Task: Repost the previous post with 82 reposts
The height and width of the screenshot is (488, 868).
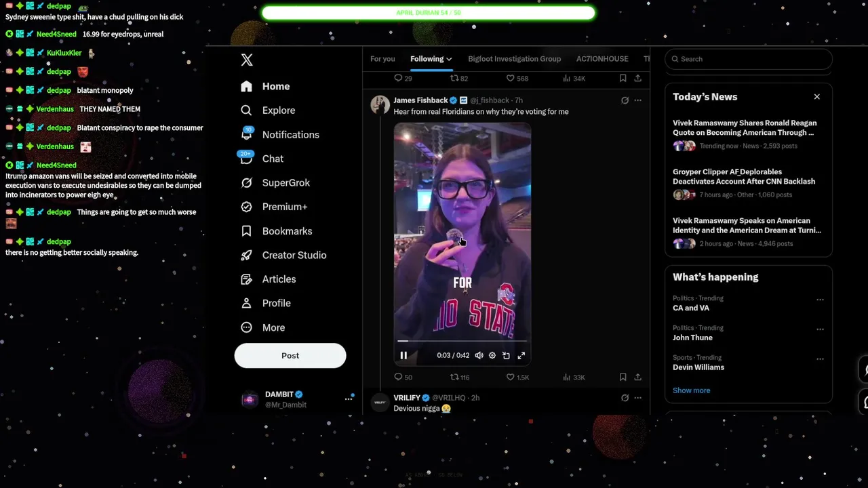Action: (x=460, y=79)
